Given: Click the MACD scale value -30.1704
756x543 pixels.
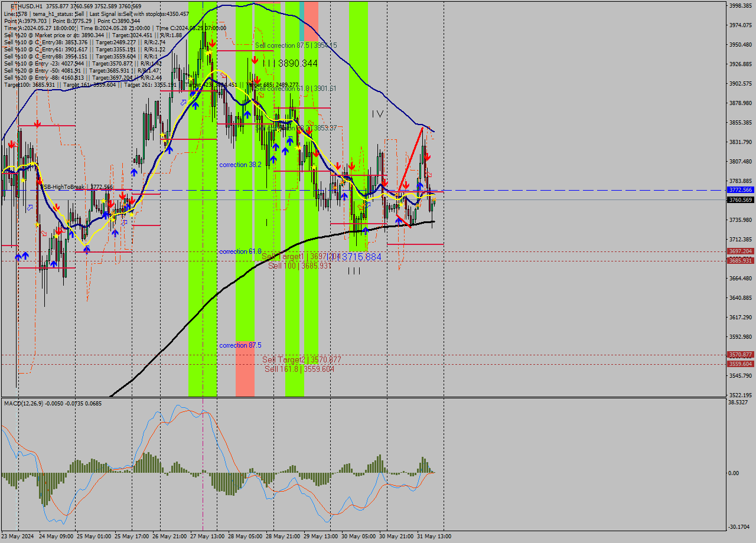Looking at the screenshot, I should 739,527.
